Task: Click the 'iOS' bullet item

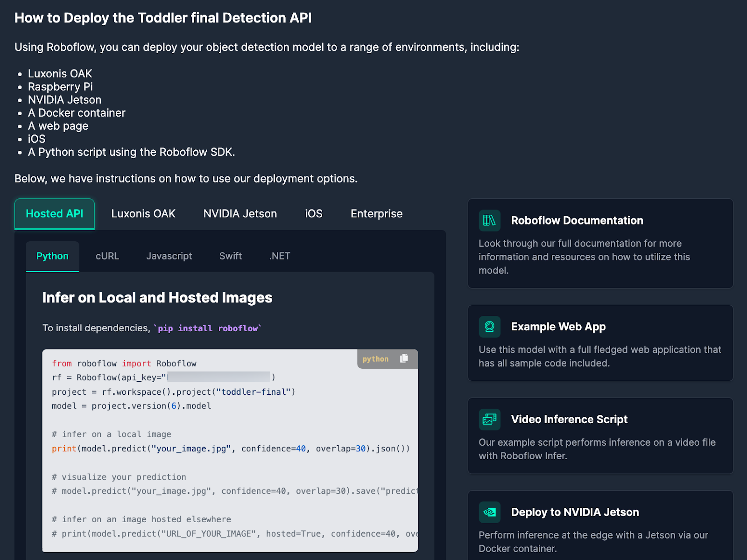Action: [37, 139]
